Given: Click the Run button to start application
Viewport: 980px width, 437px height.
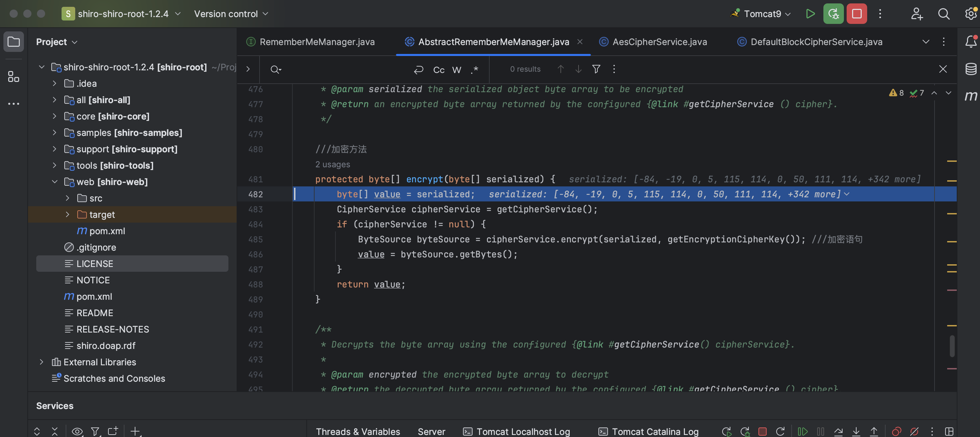Looking at the screenshot, I should click(810, 14).
